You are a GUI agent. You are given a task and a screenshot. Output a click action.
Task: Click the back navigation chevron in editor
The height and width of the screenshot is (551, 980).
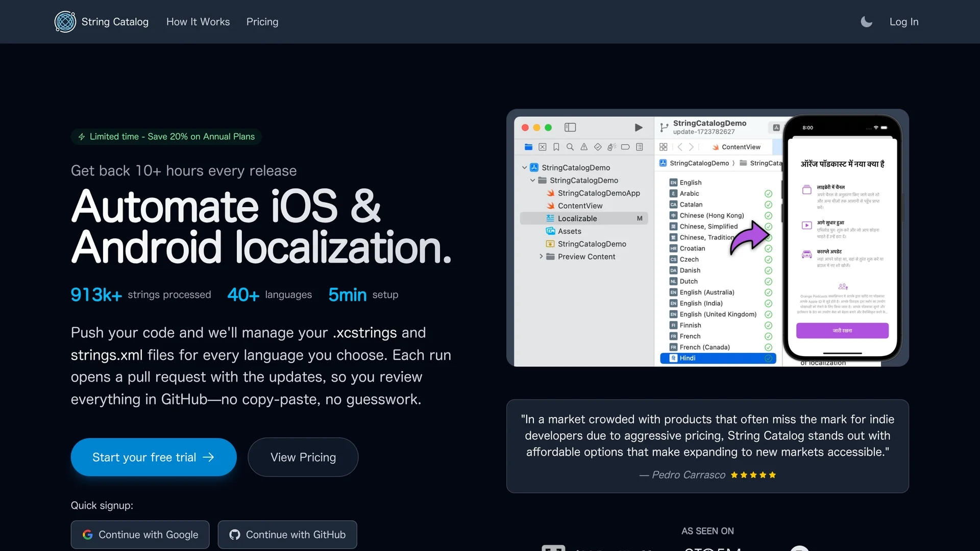pyautogui.click(x=680, y=147)
